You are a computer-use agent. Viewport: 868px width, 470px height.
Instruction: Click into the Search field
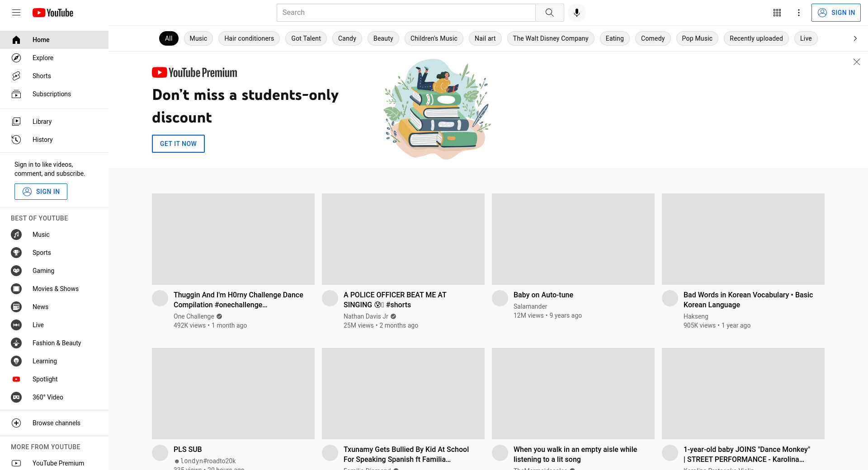pos(406,13)
